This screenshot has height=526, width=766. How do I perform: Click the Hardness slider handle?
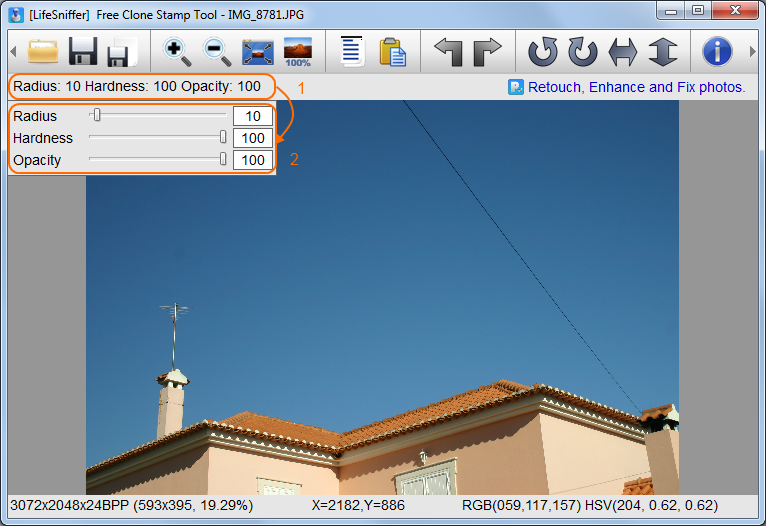(x=223, y=137)
